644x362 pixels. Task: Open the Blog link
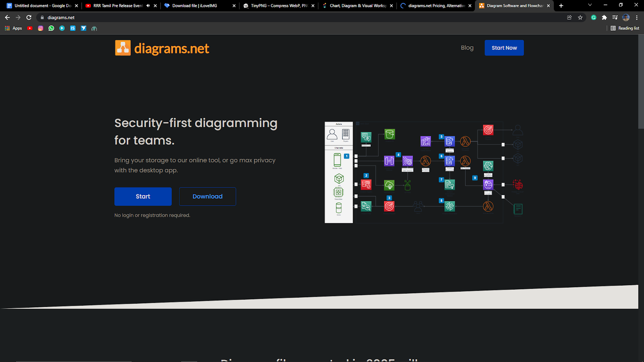[467, 48]
